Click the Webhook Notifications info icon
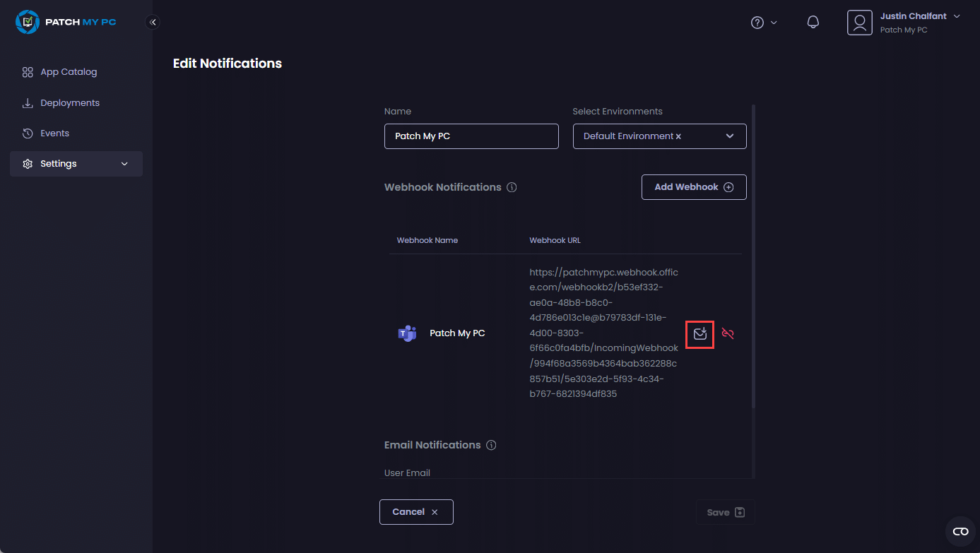The width and height of the screenshot is (980, 553). 512,187
